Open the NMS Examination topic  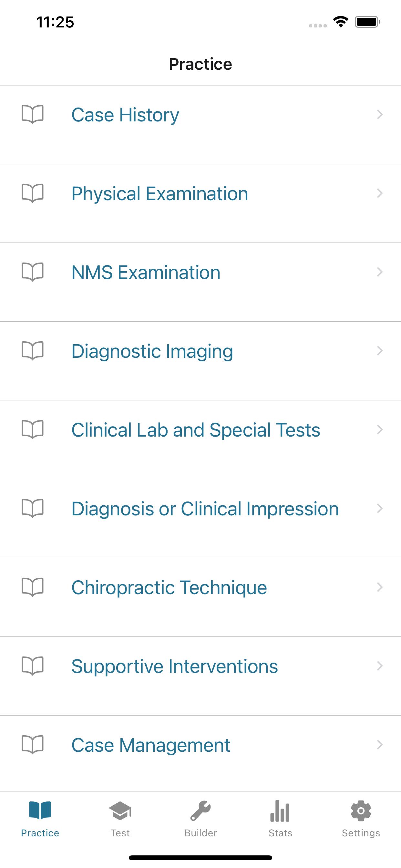200,282
